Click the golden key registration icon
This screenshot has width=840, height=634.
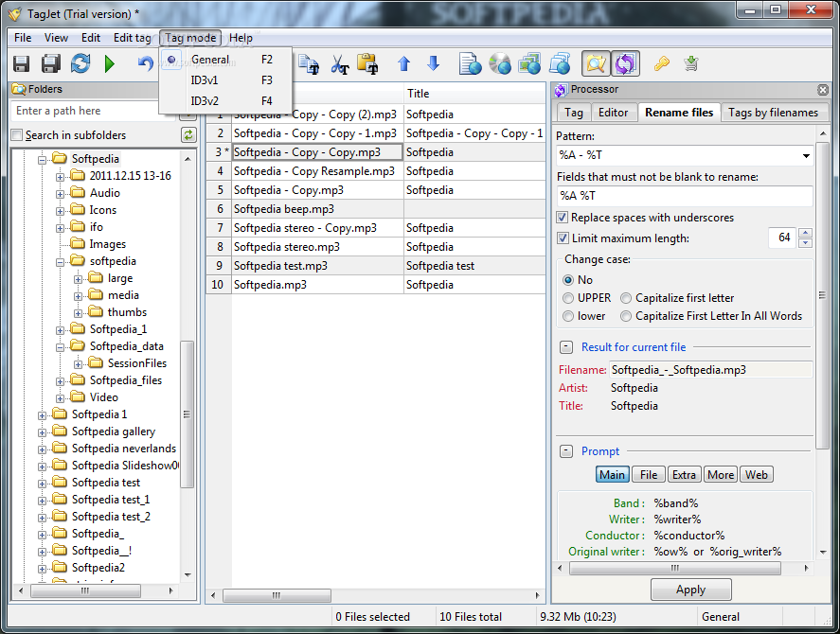tap(662, 63)
